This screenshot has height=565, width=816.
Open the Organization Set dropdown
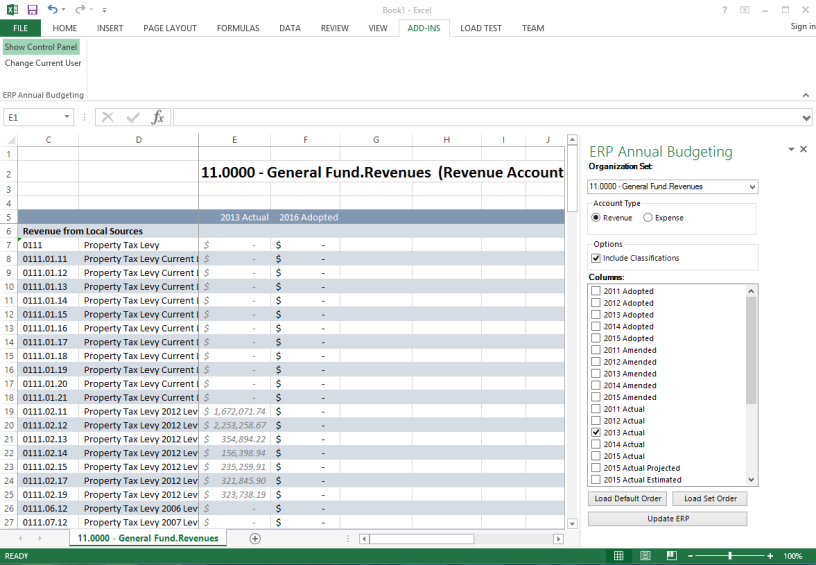(752, 187)
